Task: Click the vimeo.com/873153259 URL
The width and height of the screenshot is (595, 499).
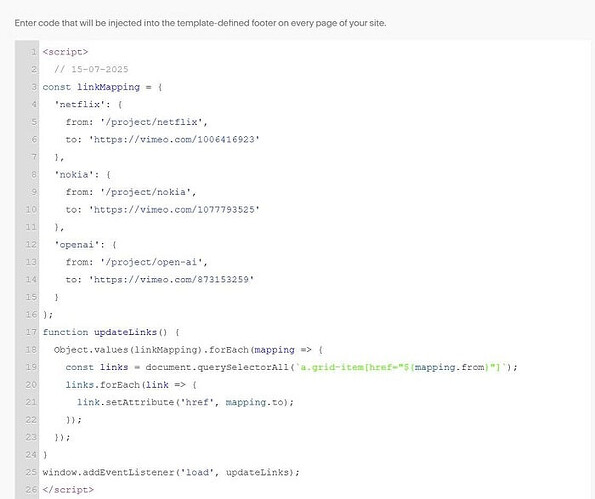Action: 171,280
